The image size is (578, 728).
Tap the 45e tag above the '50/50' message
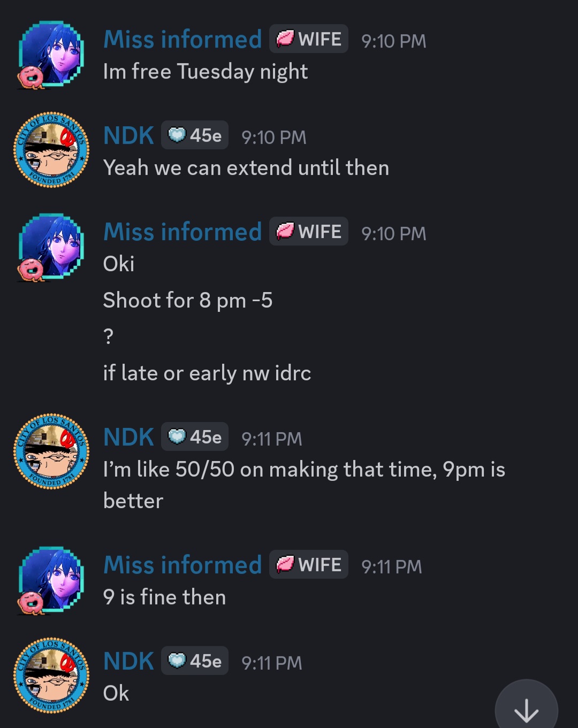[195, 436]
